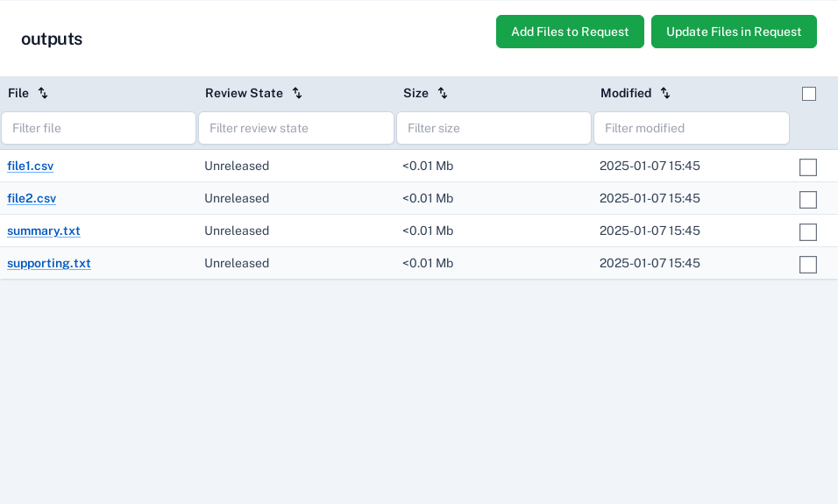Click Update Files in Request button
The height and width of the screenshot is (504, 838).
click(x=733, y=32)
